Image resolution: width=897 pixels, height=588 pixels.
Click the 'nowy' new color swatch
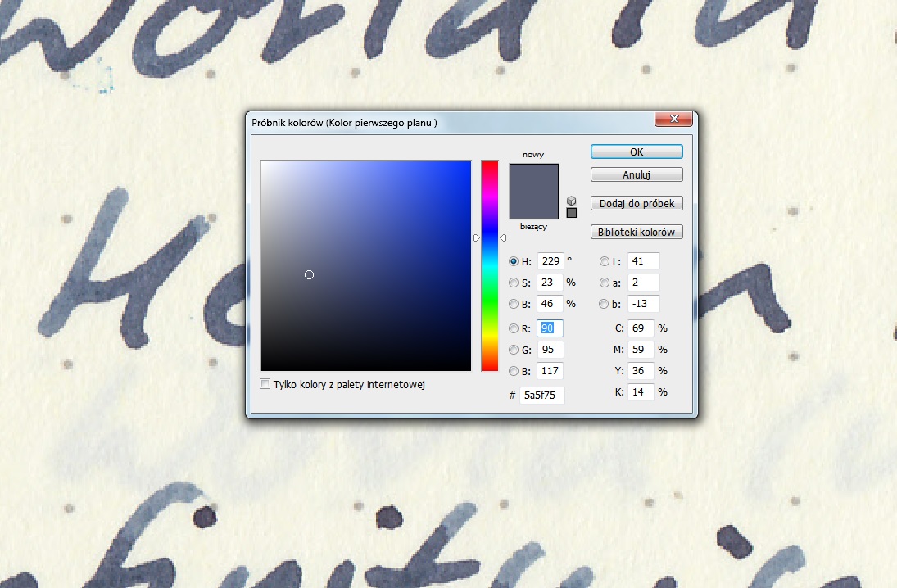click(x=533, y=178)
